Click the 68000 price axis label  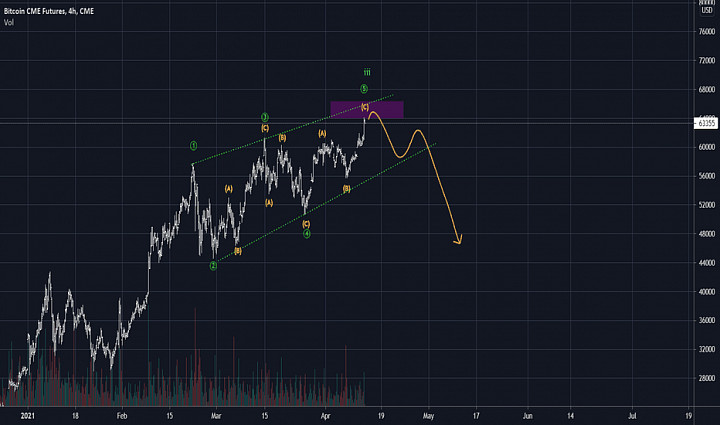tap(707, 89)
